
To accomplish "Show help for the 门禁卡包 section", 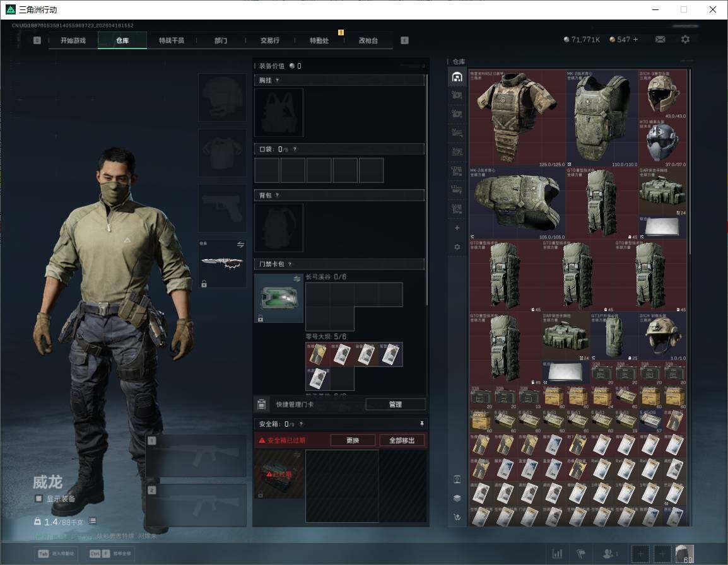I will [x=290, y=264].
